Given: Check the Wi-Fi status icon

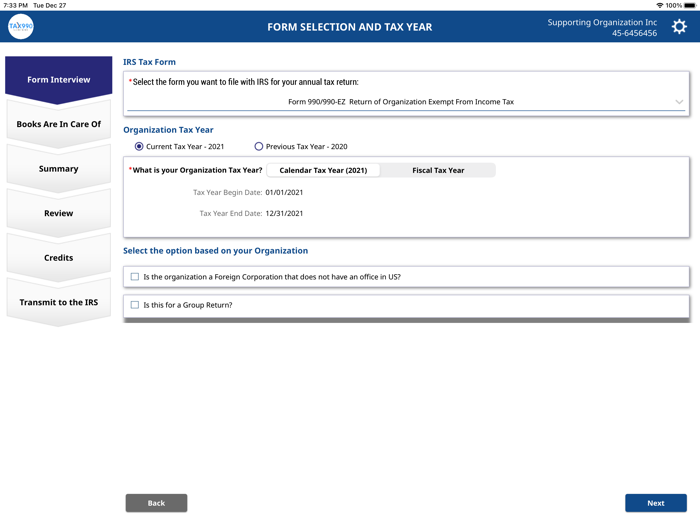Looking at the screenshot, I should coord(659,5).
